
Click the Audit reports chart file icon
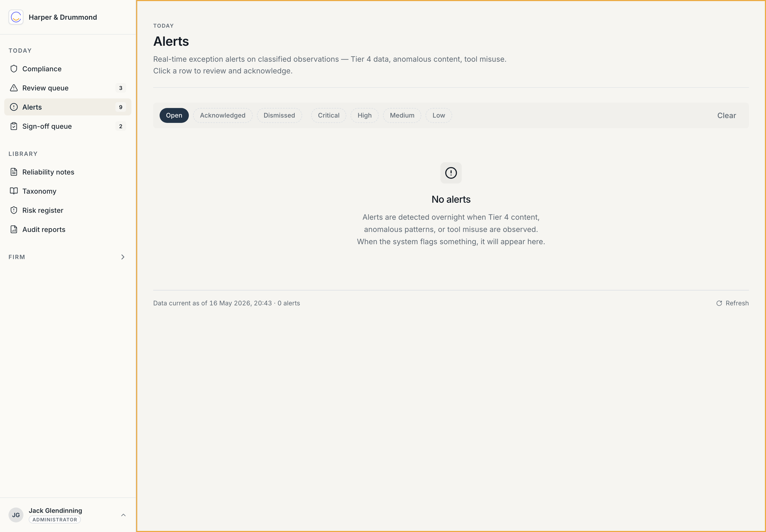[x=14, y=229]
